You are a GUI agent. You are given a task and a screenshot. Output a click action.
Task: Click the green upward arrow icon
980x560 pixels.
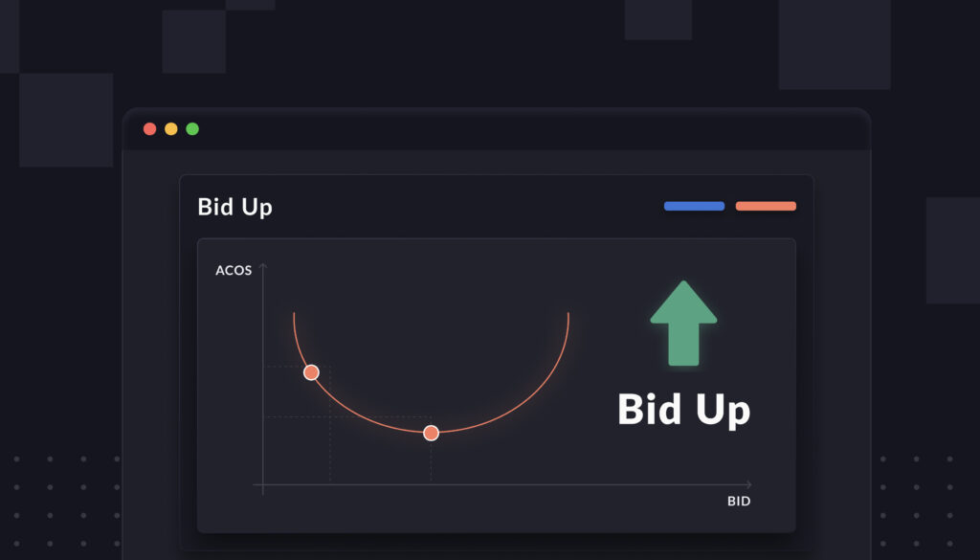click(x=683, y=324)
